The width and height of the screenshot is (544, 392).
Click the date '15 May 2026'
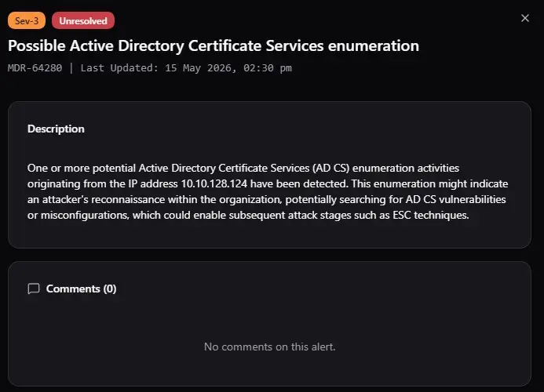200,68
